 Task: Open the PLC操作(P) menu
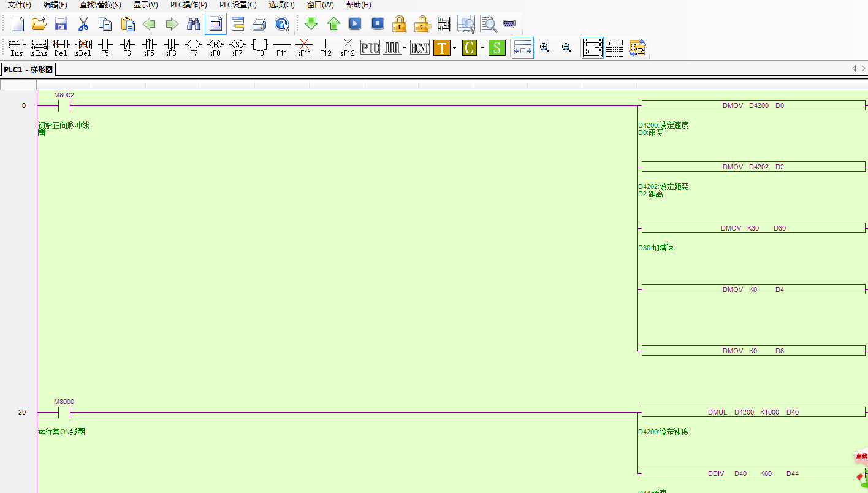[188, 5]
